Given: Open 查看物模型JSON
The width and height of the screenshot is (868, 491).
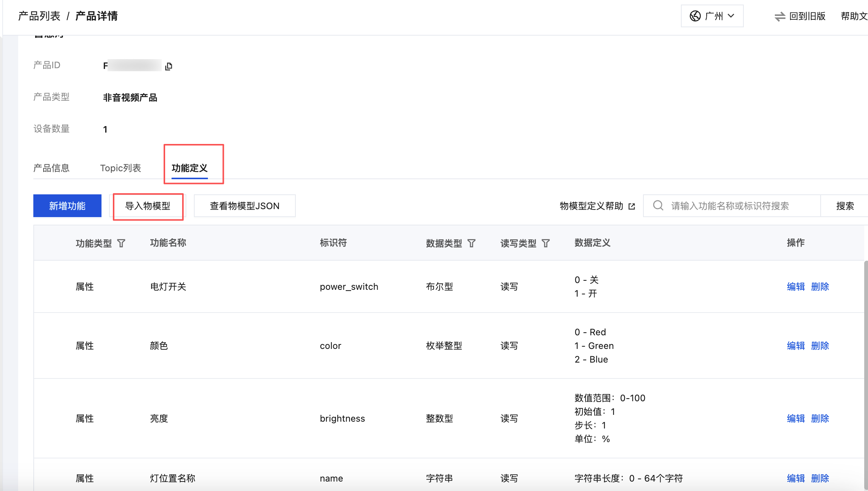Looking at the screenshot, I should pos(245,206).
